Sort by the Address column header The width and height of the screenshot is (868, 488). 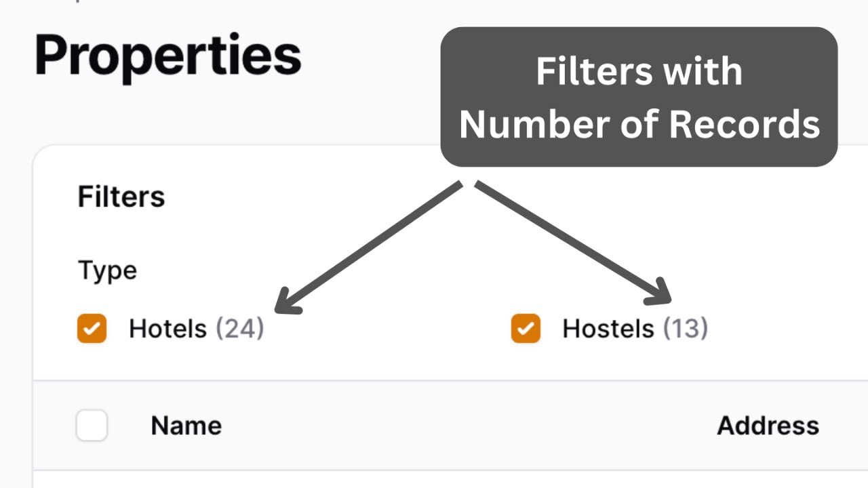click(x=768, y=426)
